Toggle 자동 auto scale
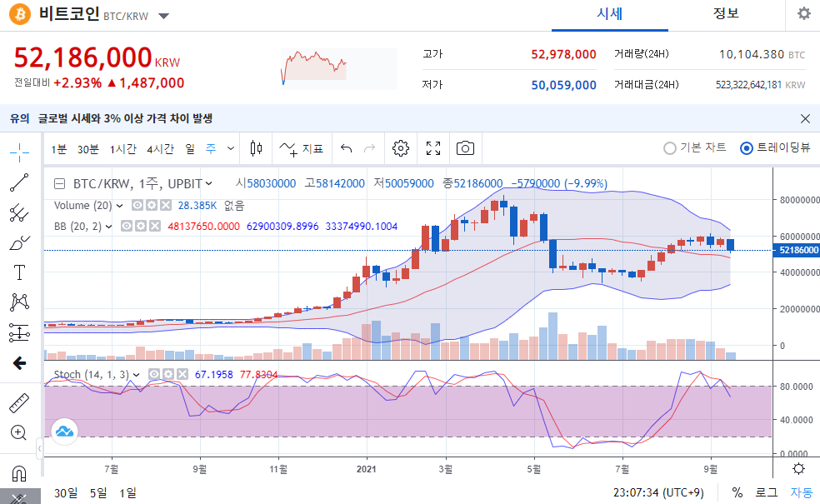 802,492
